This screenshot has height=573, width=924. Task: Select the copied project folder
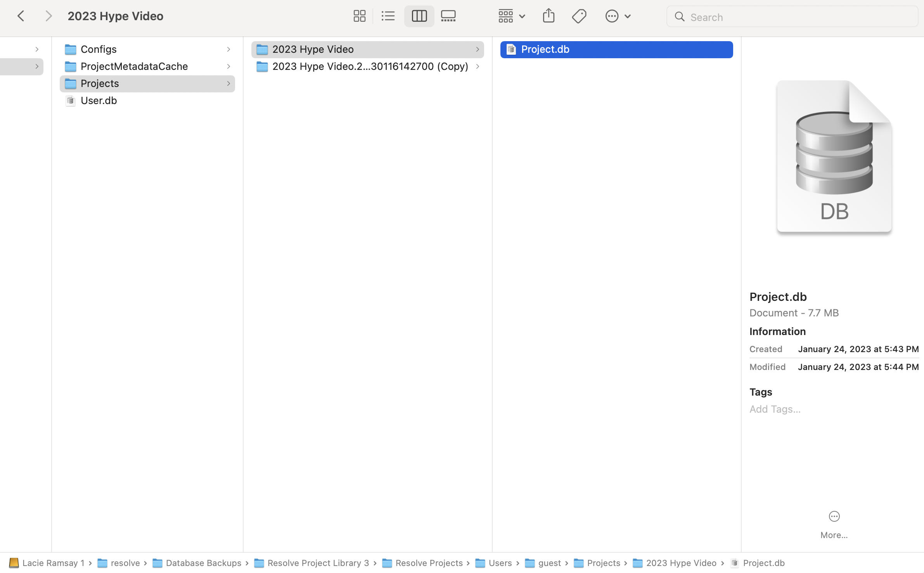pyautogui.click(x=370, y=66)
